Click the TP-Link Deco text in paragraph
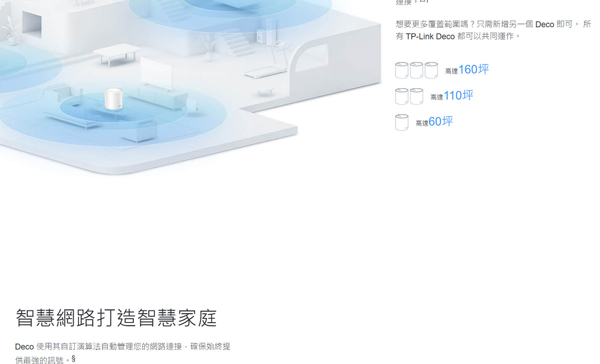 (x=430, y=36)
